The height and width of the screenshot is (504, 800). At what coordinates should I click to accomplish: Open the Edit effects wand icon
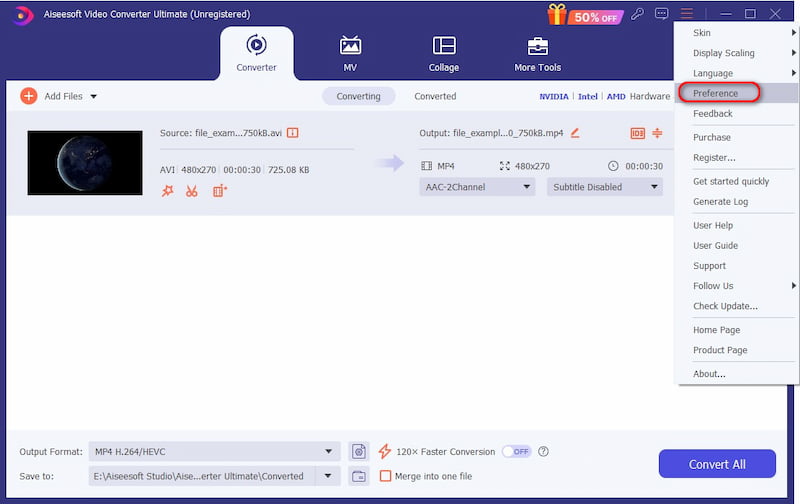coord(167,191)
